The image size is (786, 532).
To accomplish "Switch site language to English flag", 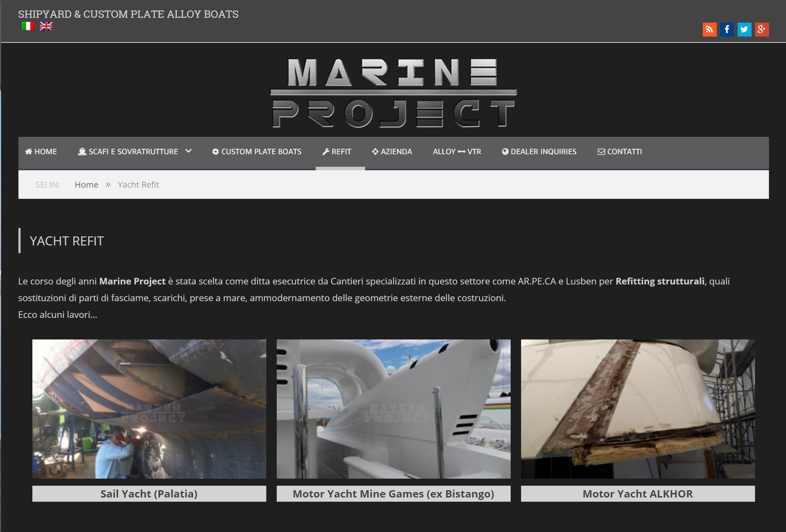I will click(x=46, y=26).
